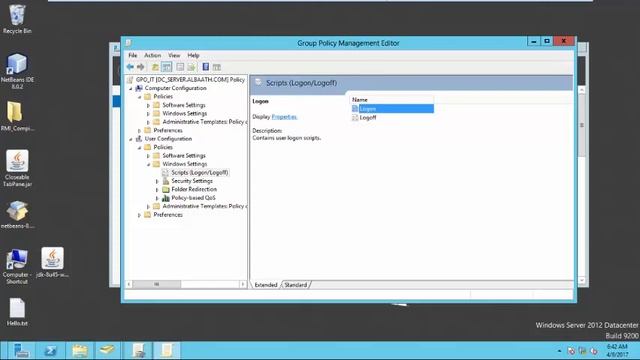
Task: Open the File menu
Action: coord(133,55)
